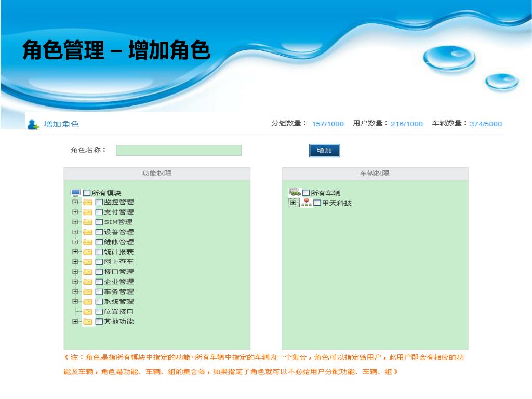Viewport: 532px width, 399px height.
Task: Tick the 位置接口 checkbox
Action: point(99,312)
